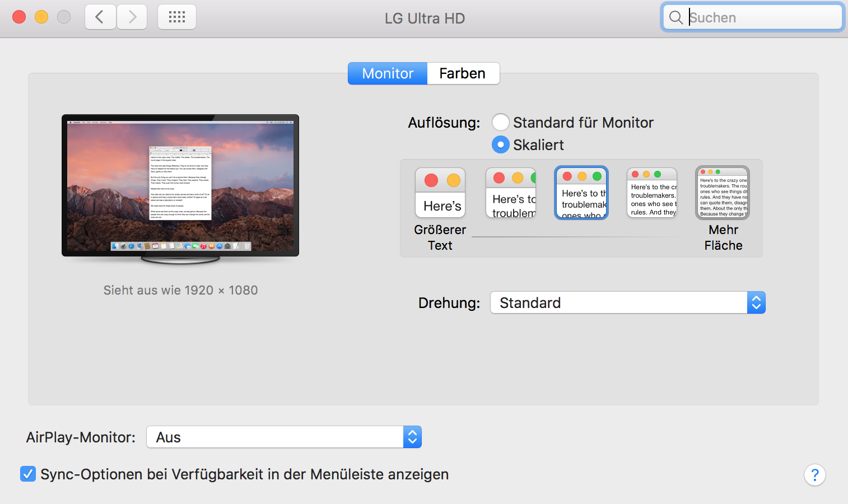Choose the second scaling thumbnail from the left
Viewport: 848px width, 504px height.
pyautogui.click(x=511, y=193)
